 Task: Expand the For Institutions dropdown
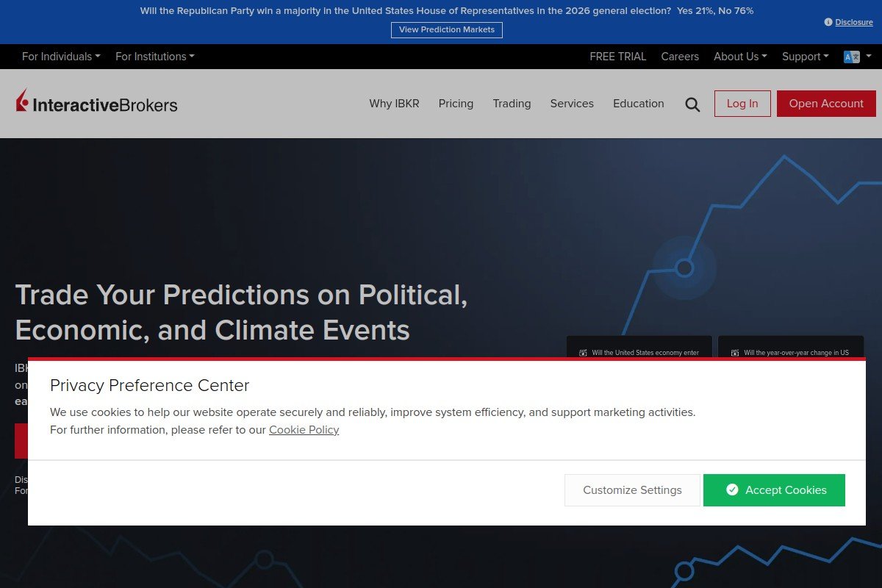click(x=155, y=57)
